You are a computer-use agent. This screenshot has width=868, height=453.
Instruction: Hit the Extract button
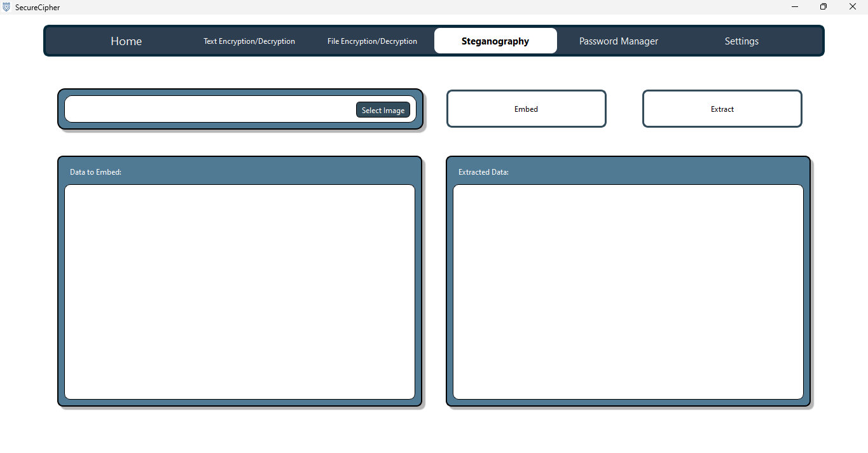click(x=722, y=109)
